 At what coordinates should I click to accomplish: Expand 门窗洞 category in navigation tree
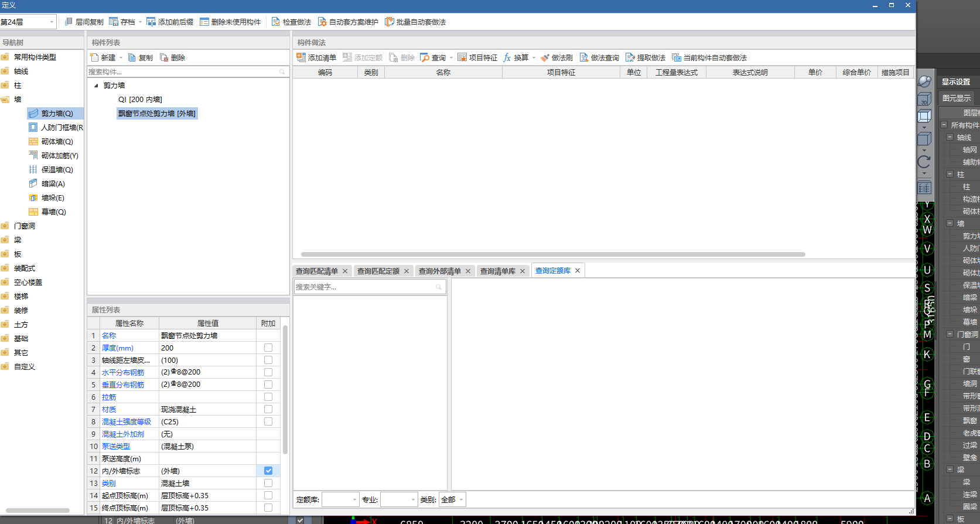coord(5,226)
